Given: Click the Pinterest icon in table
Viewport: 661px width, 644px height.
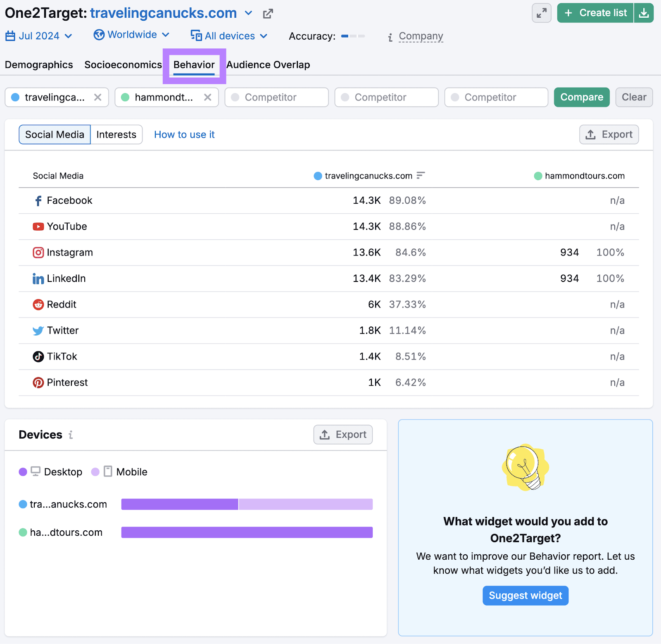Looking at the screenshot, I should point(38,382).
